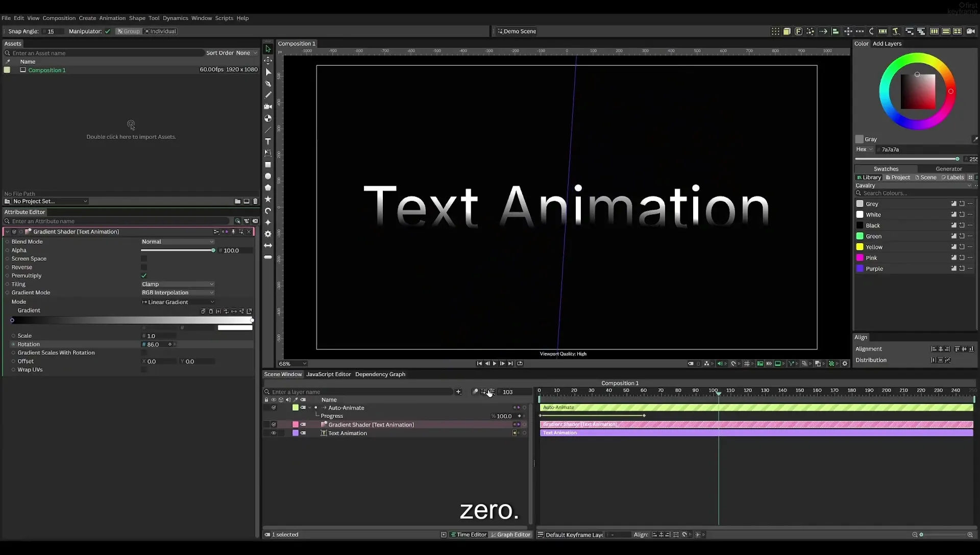Open the Animation menu
Screen dimensions: 980x555
pos(112,18)
